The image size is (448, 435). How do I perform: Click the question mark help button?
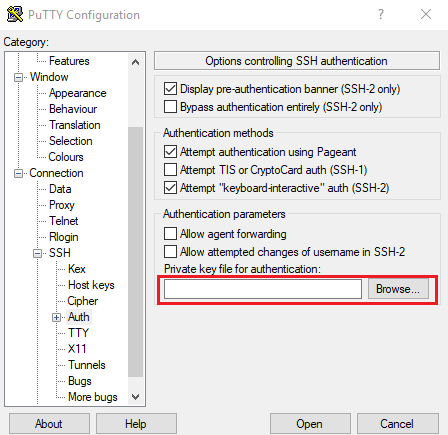coord(381,14)
